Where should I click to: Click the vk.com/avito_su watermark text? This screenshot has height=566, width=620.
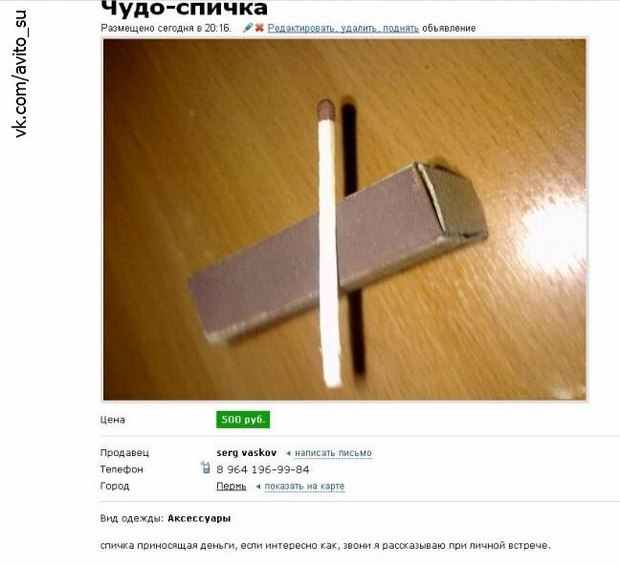pos(20,74)
